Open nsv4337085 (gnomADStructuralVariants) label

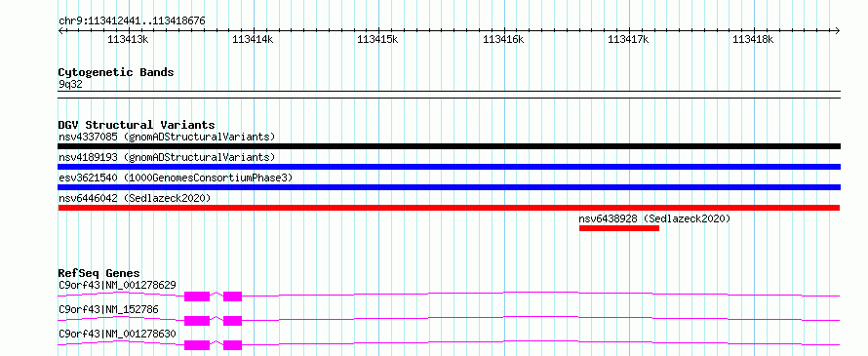click(167, 137)
